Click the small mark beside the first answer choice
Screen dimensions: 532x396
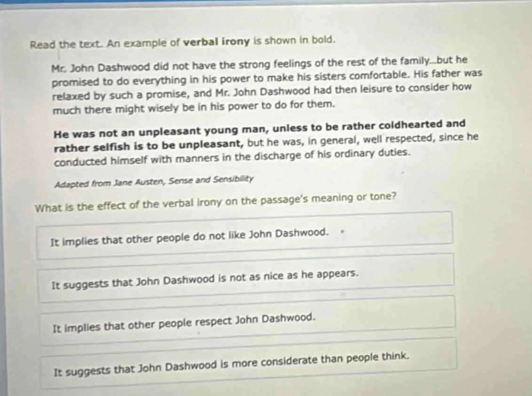tap(342, 231)
